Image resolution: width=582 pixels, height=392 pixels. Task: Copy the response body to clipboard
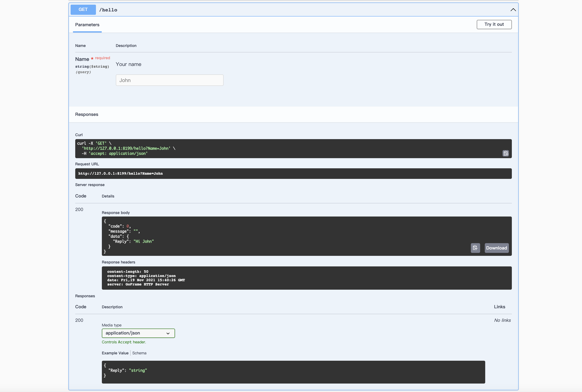point(475,248)
